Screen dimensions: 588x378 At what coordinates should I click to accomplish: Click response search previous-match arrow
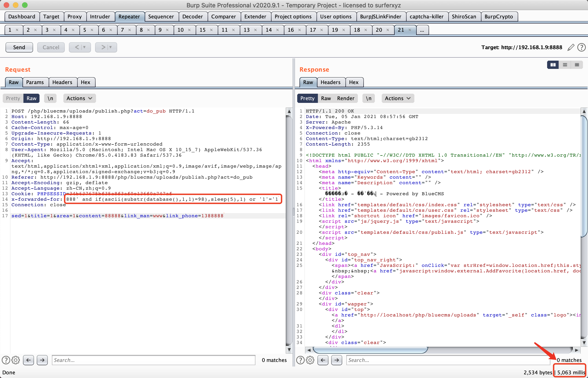coord(323,360)
